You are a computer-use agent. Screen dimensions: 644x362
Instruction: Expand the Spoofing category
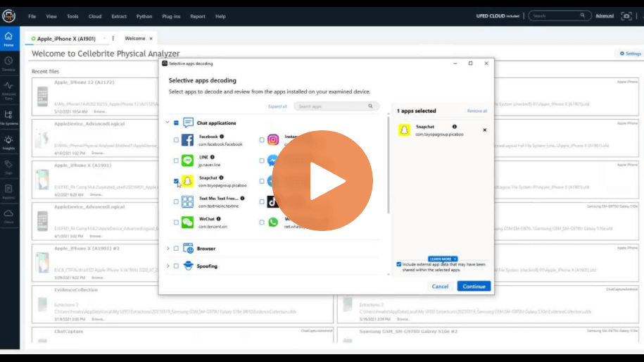coord(168,266)
